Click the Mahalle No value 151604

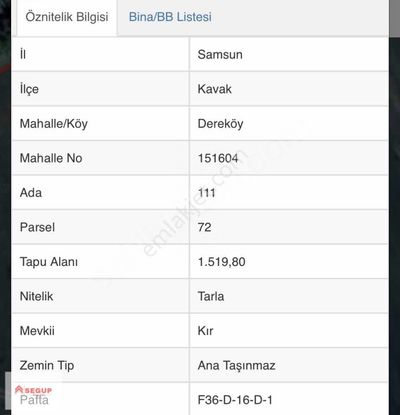(218, 158)
